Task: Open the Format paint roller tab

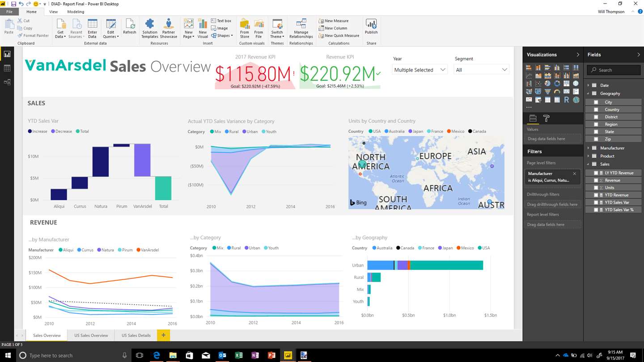Action: pyautogui.click(x=546, y=118)
